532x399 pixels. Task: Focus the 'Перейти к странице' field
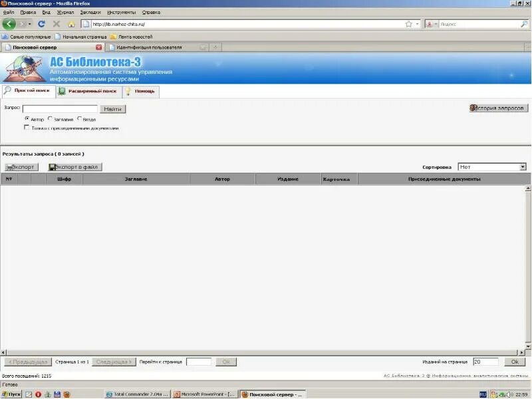click(198, 362)
